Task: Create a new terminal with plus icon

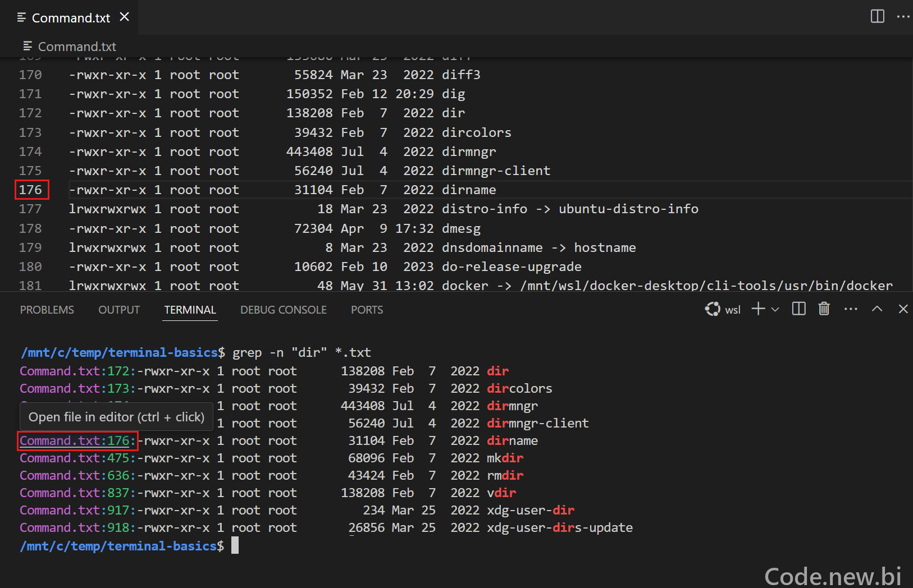Action: click(x=758, y=309)
